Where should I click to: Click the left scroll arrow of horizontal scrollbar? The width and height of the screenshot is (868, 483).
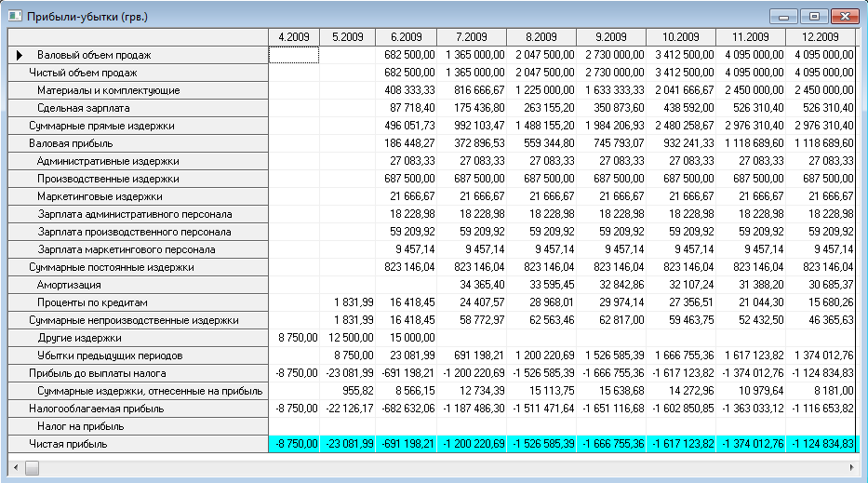point(16,467)
